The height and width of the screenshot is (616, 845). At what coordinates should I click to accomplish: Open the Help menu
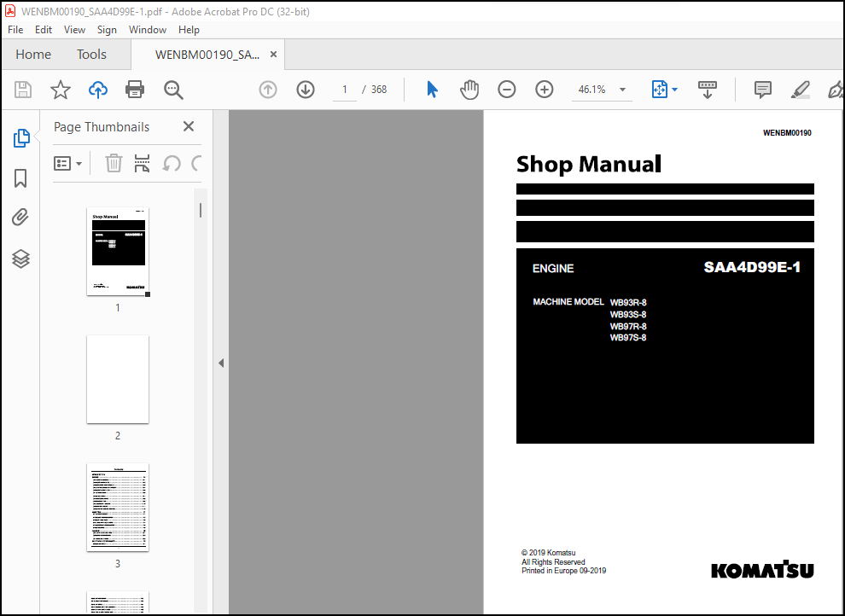(x=189, y=30)
